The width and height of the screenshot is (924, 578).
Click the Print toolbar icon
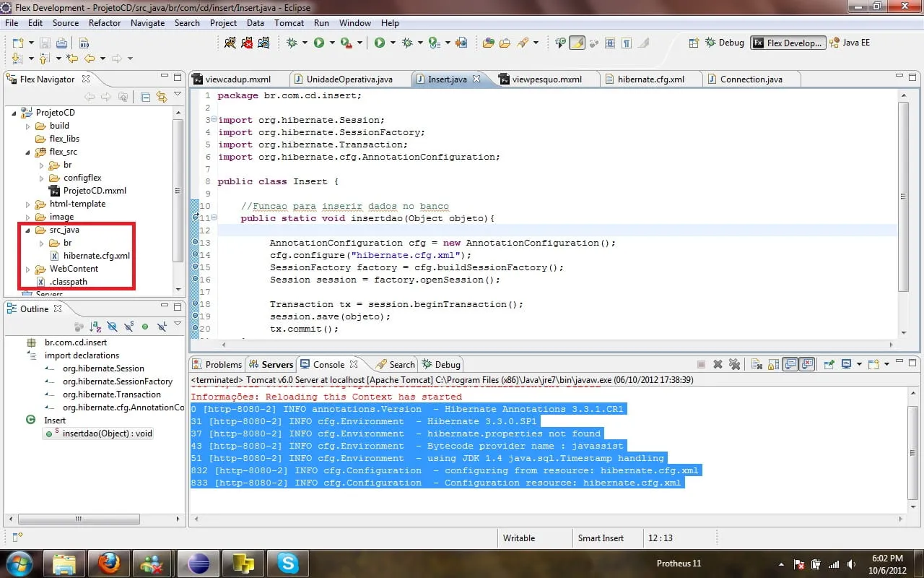click(x=61, y=43)
